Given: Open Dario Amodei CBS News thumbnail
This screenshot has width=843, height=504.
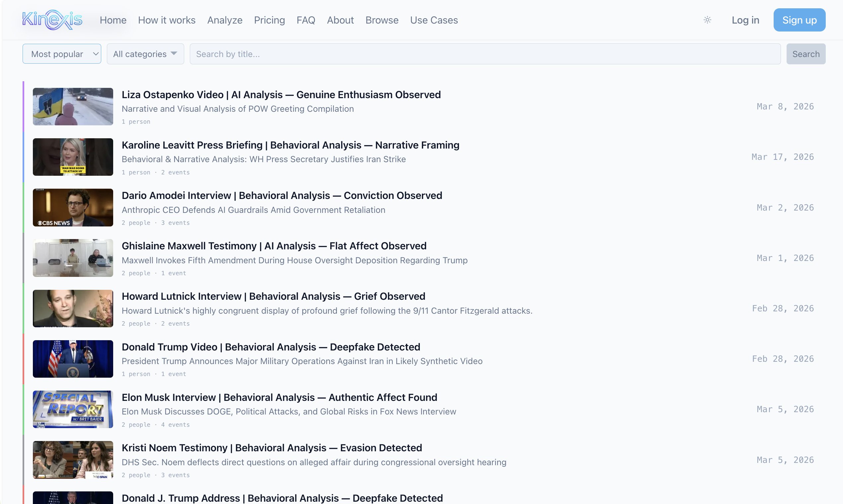Looking at the screenshot, I should 73,207.
